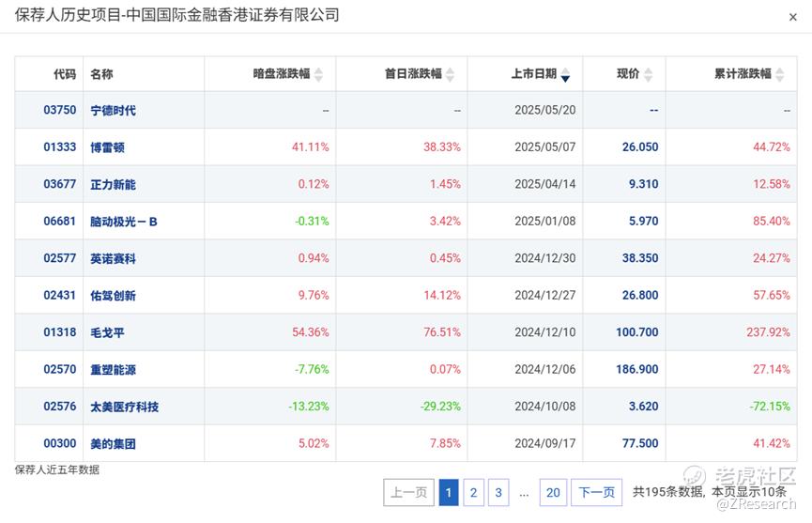
Task: Select 博雷顿 price 26.050
Action: (640, 147)
